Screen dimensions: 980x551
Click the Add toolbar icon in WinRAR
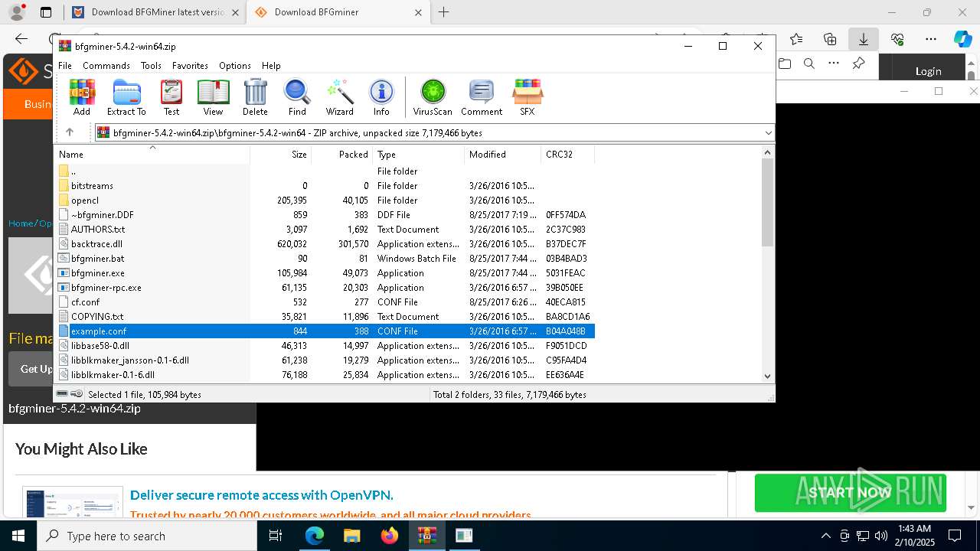82,96
